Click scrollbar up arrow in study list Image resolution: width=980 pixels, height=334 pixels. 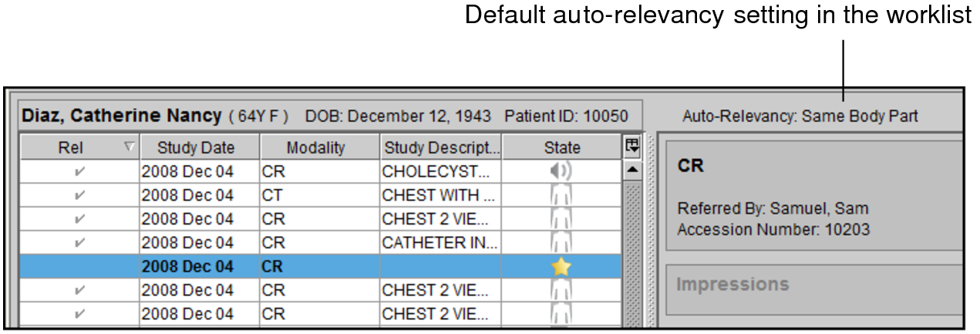631,168
